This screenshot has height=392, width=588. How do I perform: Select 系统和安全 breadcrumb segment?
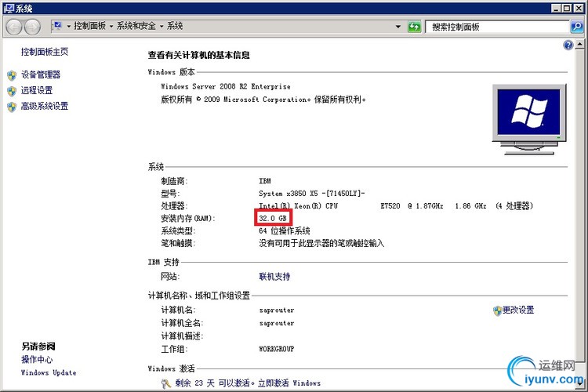pos(136,26)
